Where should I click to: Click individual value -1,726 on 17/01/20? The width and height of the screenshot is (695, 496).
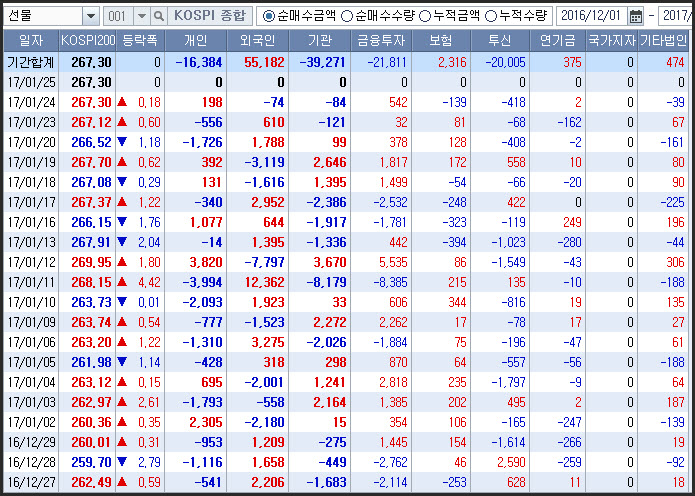(x=203, y=142)
